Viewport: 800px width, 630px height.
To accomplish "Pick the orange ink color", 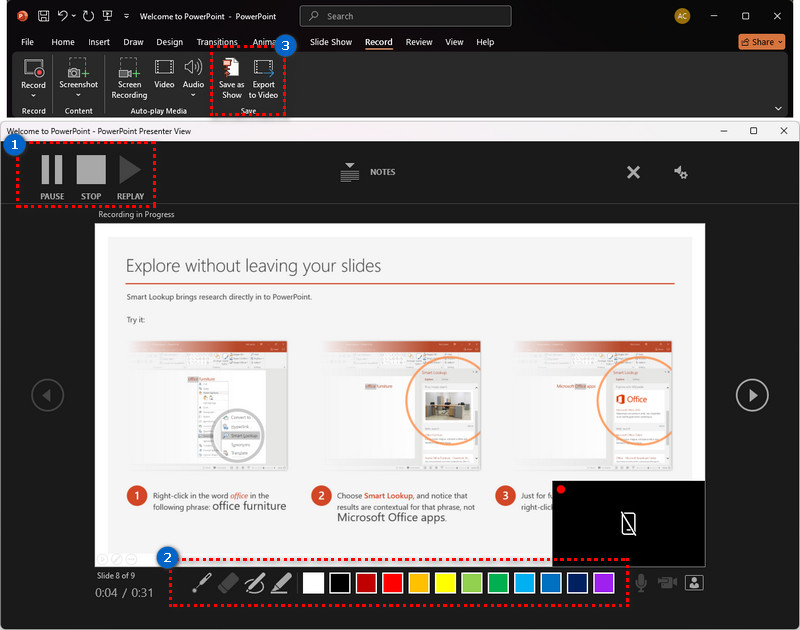I will [x=419, y=583].
